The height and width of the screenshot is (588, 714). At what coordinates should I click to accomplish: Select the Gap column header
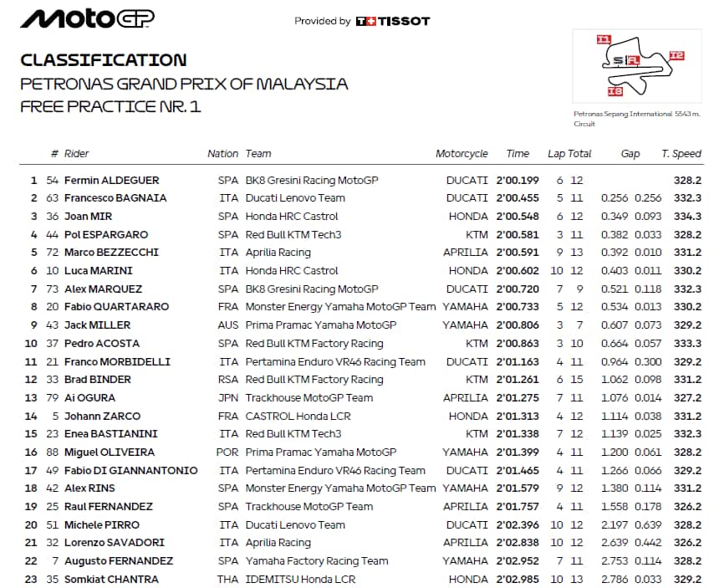coord(630,154)
